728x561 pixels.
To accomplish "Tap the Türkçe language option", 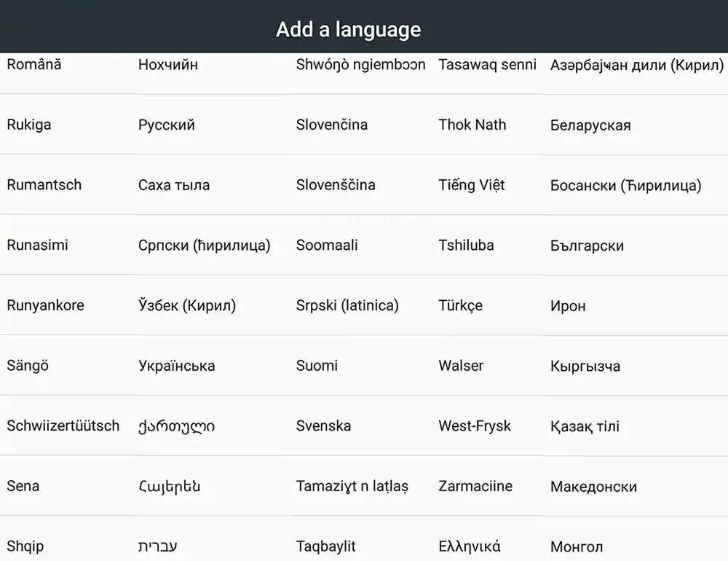I will click(460, 305).
